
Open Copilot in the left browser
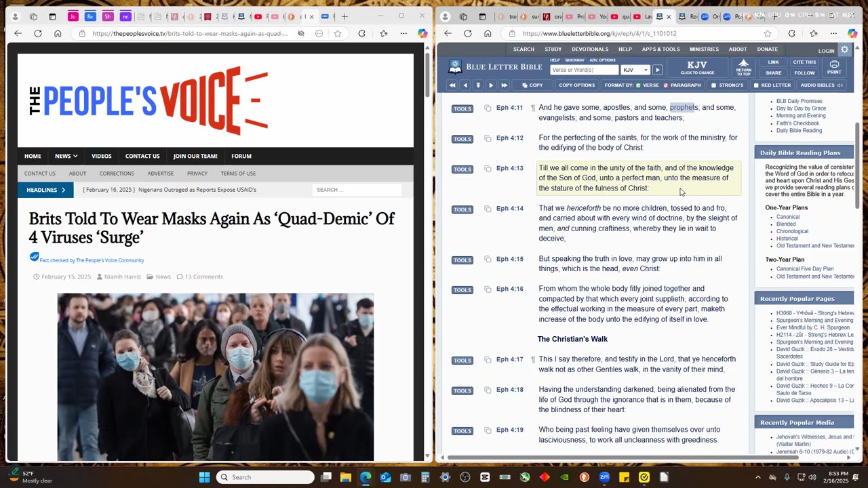422,33
